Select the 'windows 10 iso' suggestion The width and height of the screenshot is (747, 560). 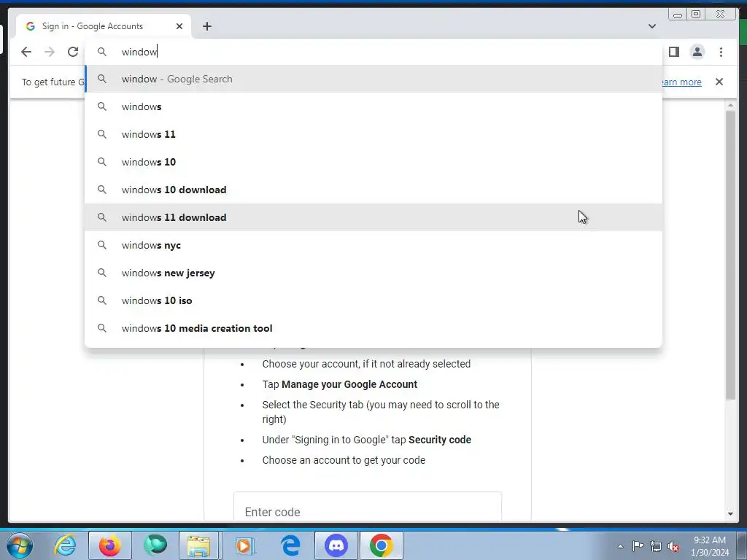coord(373,300)
